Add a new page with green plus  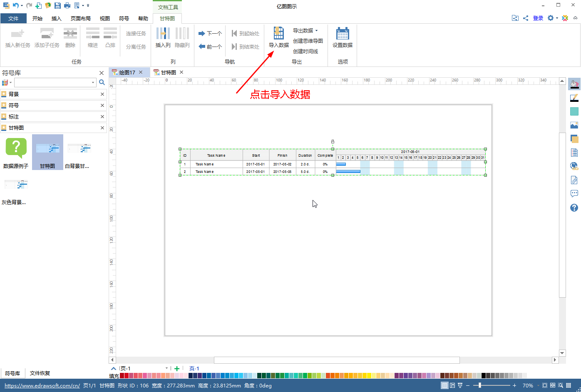click(177, 368)
